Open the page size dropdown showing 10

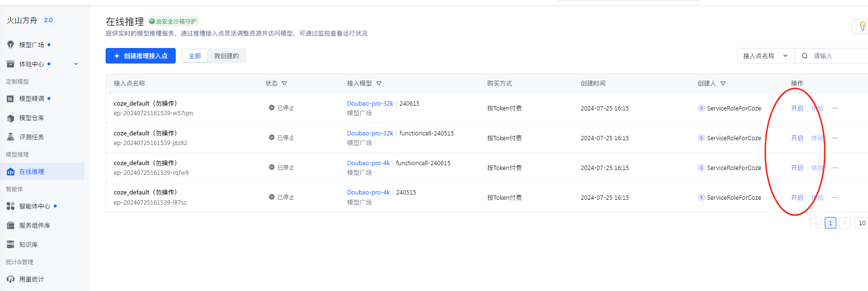coord(862,223)
